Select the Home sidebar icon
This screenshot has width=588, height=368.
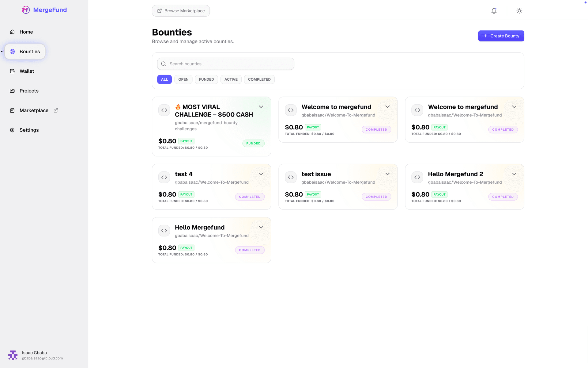[x=12, y=32]
